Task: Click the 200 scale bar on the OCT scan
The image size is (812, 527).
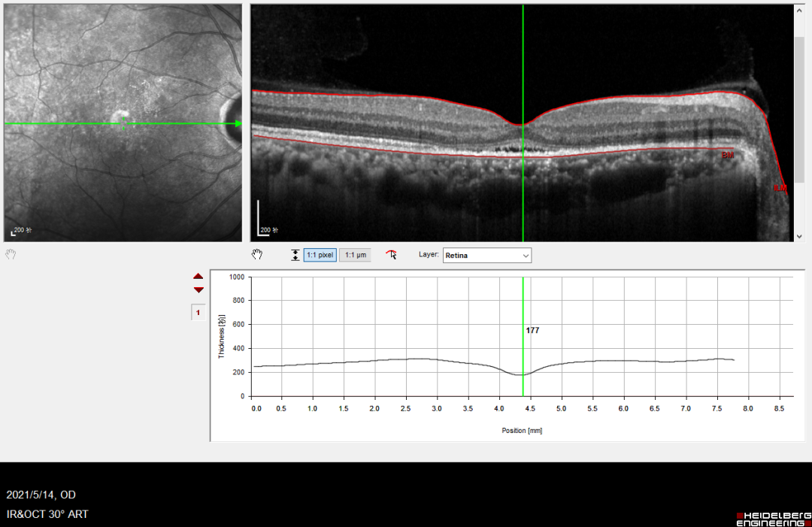Action: 268,219
